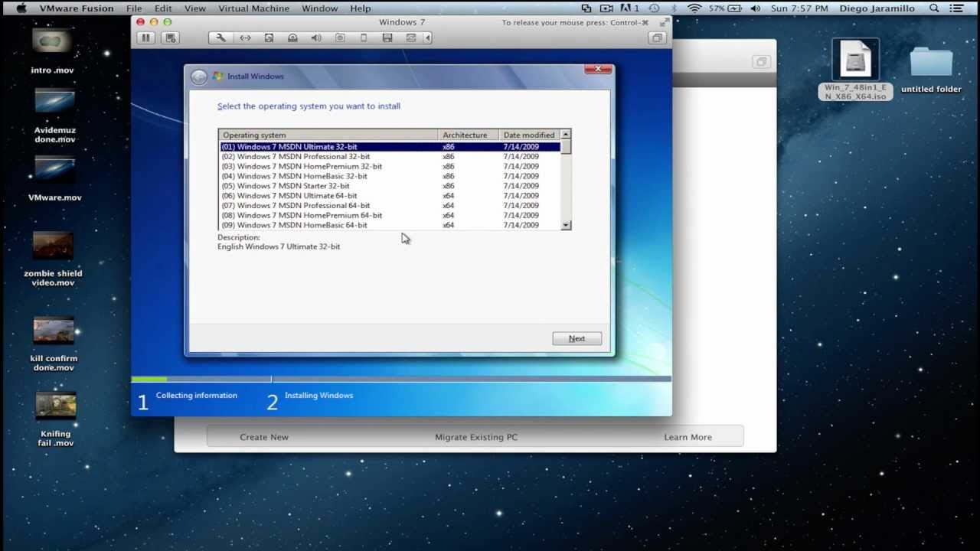
Task: Select Windows 7 MSDN HomeBasic 64-bit
Action: tap(390, 225)
